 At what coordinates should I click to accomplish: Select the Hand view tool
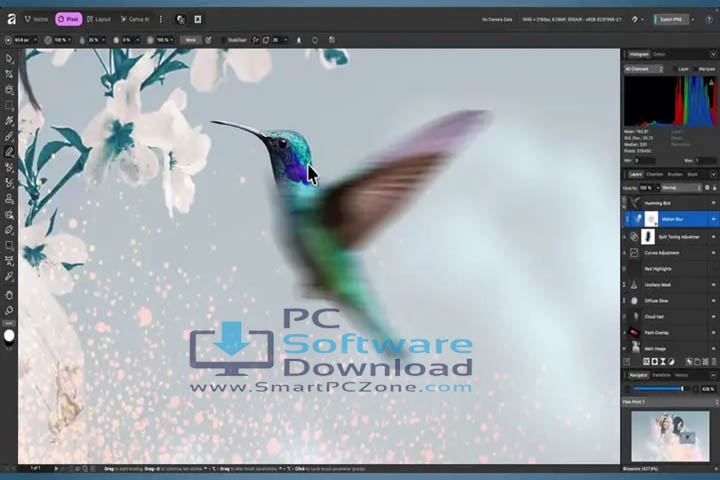[x=9, y=295]
